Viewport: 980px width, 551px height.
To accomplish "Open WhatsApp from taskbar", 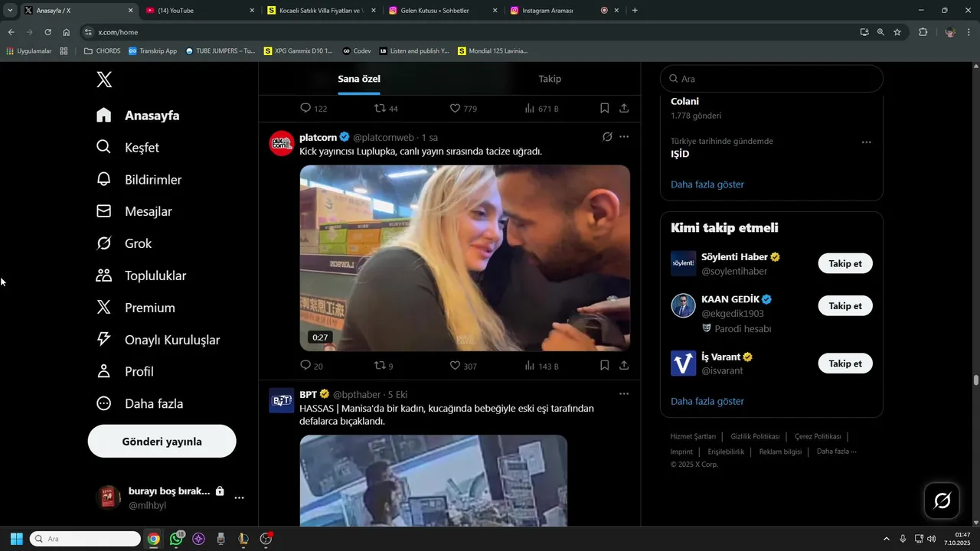I will pos(177,539).
